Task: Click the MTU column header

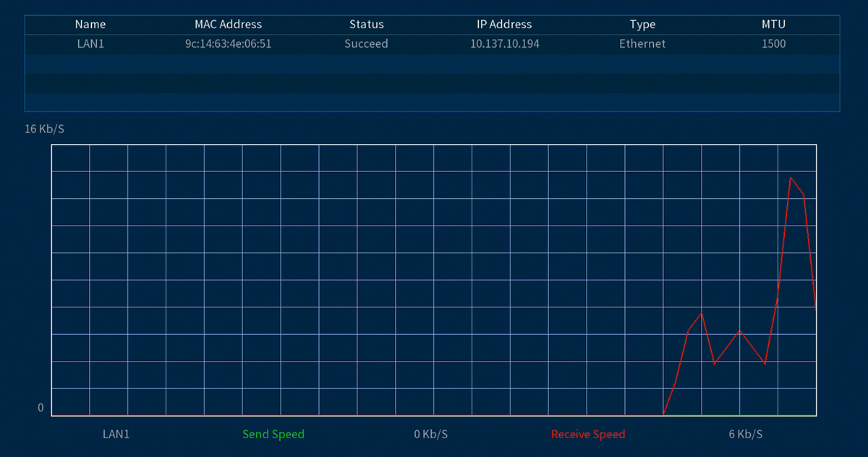Action: coord(773,25)
